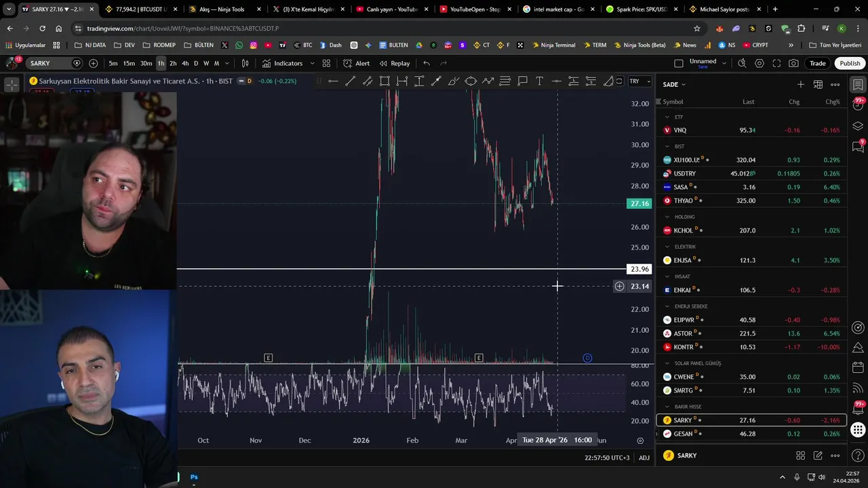Select the 2h timeframe
Screen dimensions: 868x488
[173, 63]
